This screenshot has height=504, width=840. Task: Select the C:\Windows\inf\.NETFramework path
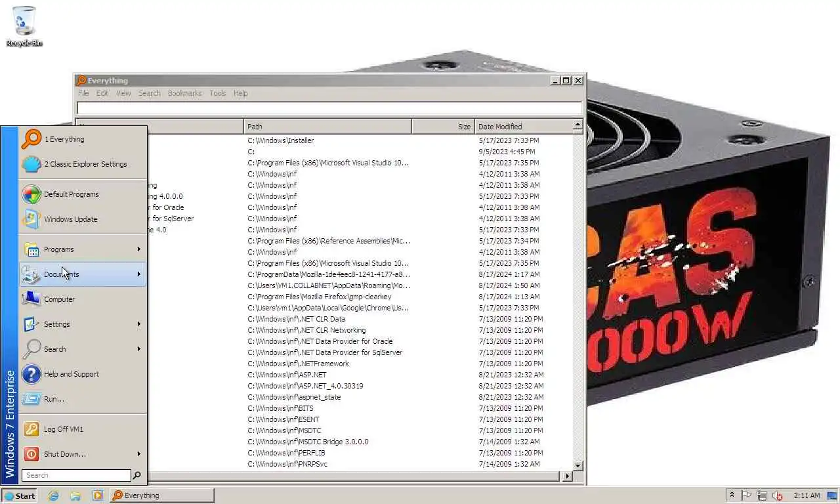tap(298, 364)
